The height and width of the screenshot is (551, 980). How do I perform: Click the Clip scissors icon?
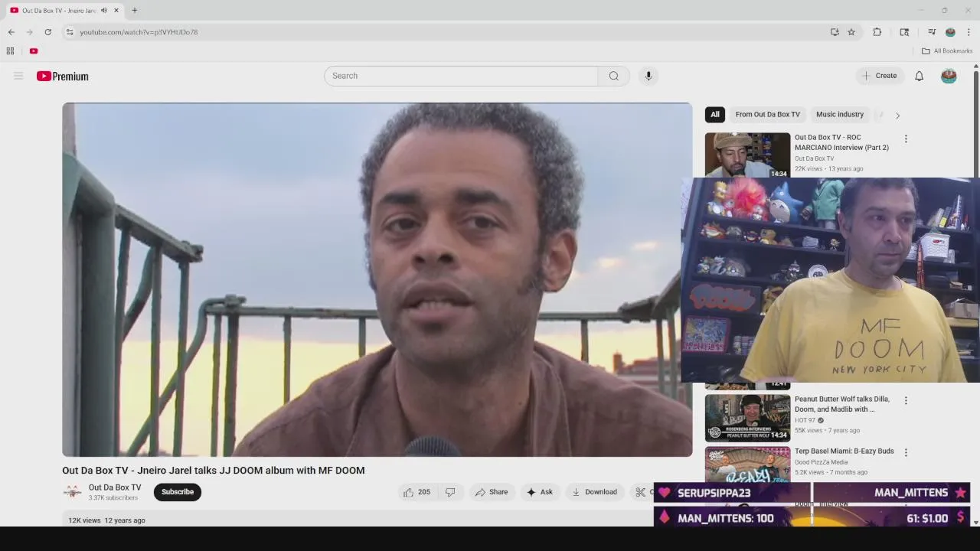[x=640, y=492]
